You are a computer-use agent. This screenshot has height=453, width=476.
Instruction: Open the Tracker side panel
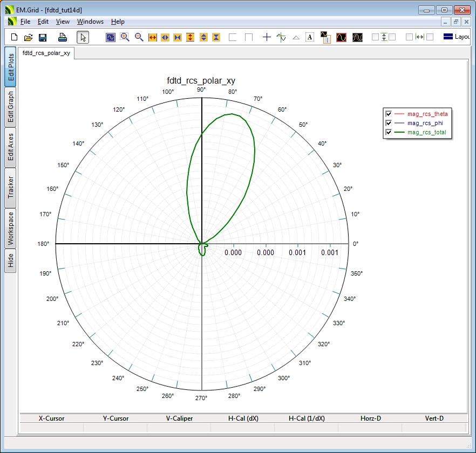(11, 188)
